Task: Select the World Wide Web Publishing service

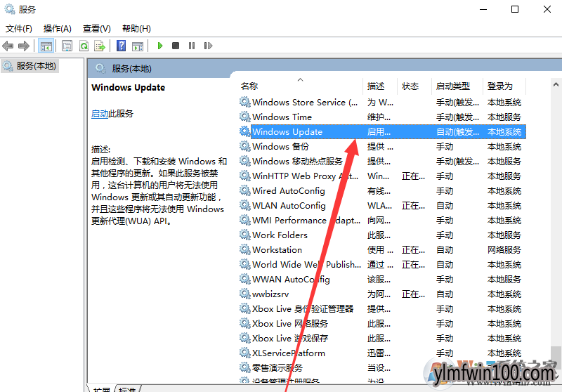Action: click(382, 264)
